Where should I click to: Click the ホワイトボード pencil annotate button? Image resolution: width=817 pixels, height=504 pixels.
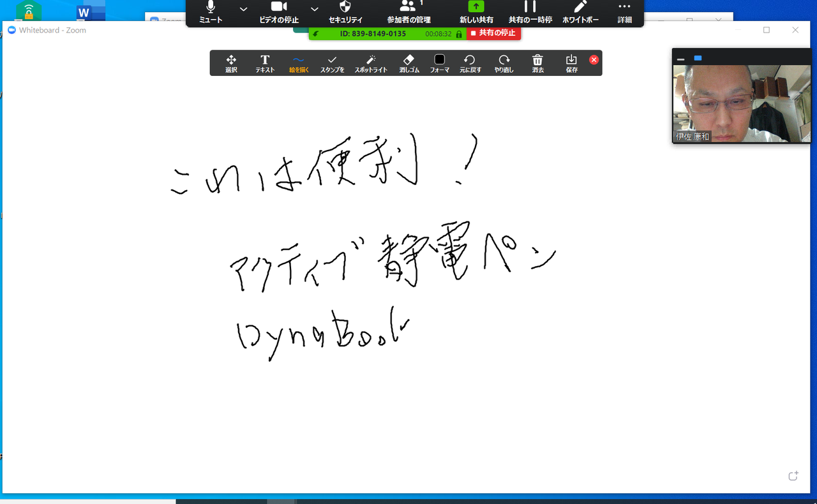[x=580, y=13]
